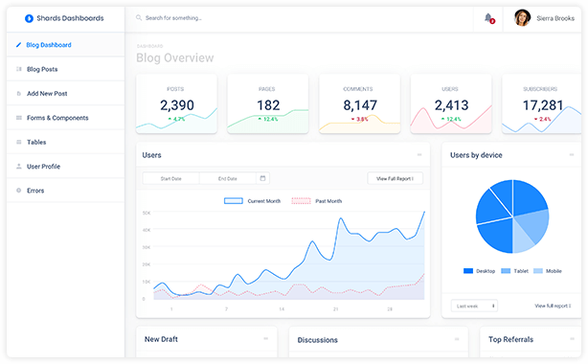
Task: Open the calendar date picker icon
Action: coord(262,178)
